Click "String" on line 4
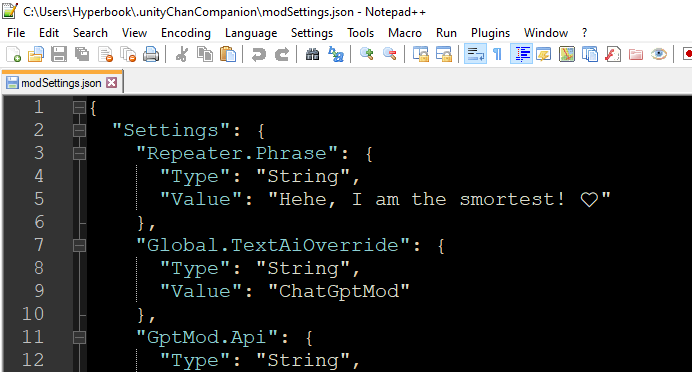This screenshot has height=372, width=692. coord(303,177)
